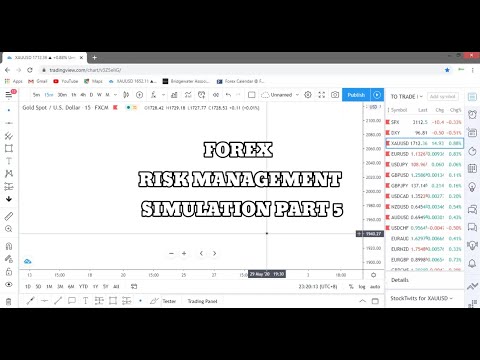The width and height of the screenshot is (480, 360).
Task: Open the price scale USD currency dropdown
Action: click(374, 107)
